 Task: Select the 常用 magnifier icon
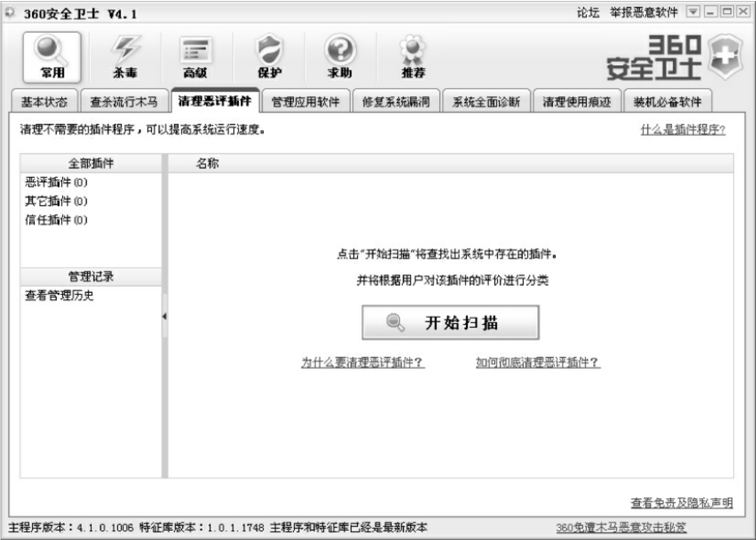[x=52, y=56]
